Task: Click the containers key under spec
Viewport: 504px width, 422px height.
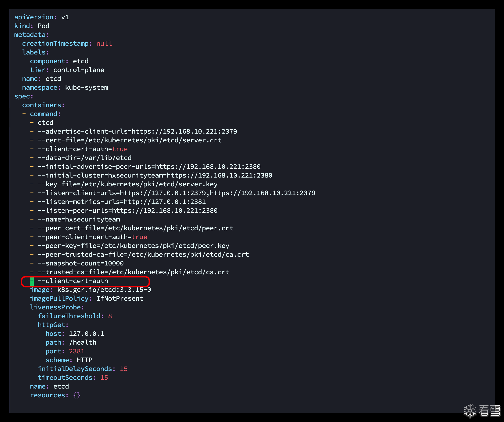Action: 42,105
